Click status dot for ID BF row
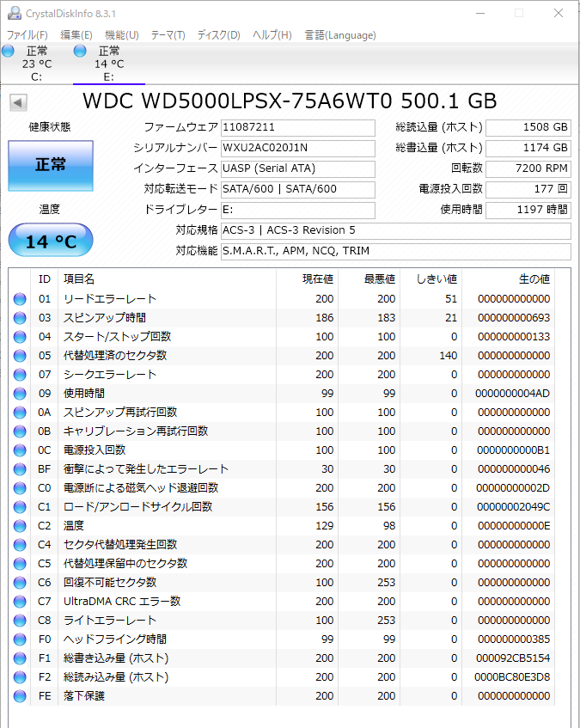This screenshot has width=580, height=728. coord(20,469)
